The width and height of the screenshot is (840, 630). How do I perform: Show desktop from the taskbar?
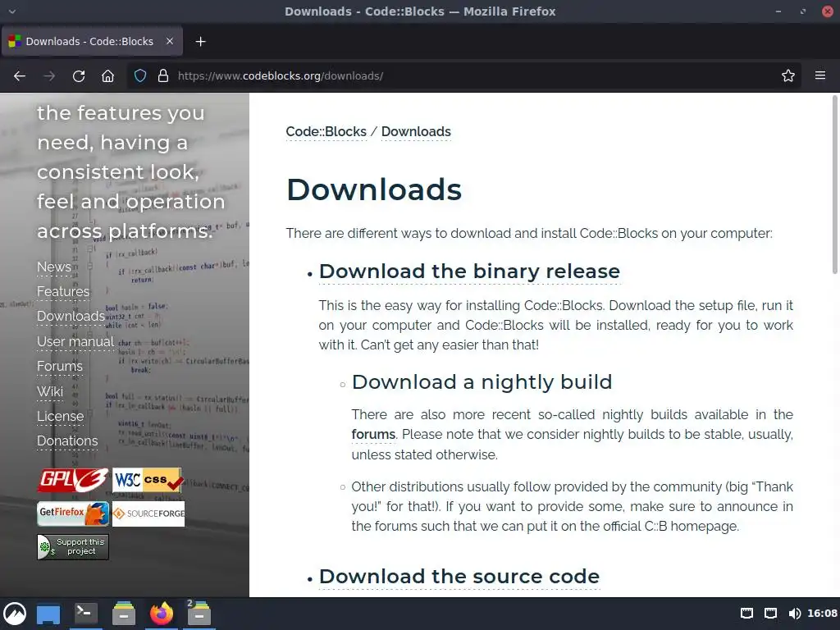point(48,614)
